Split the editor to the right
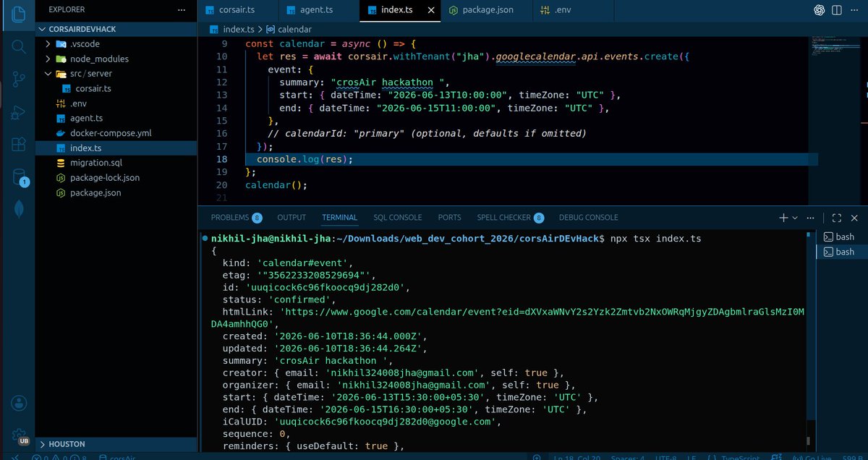Screen dimensions: 868x460 click(838, 10)
